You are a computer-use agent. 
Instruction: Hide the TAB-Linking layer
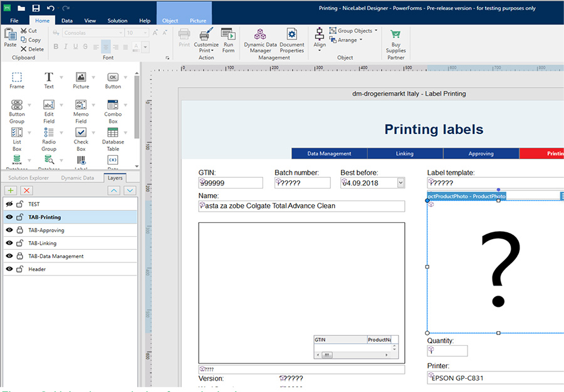point(9,243)
